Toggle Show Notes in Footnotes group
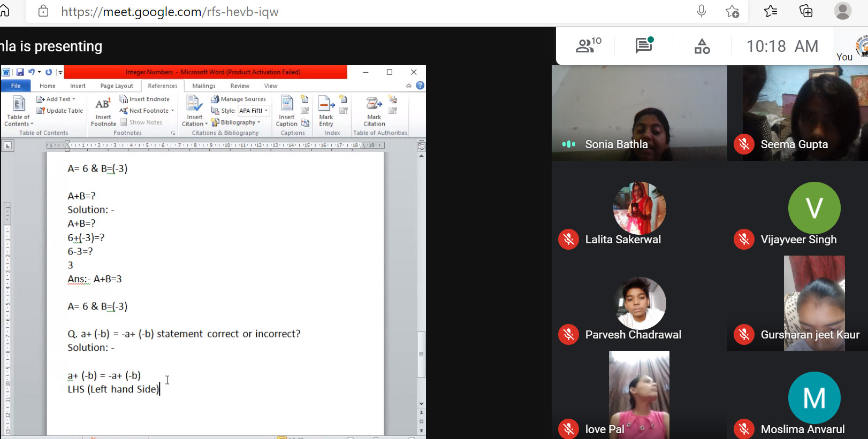868x439 pixels. point(141,122)
